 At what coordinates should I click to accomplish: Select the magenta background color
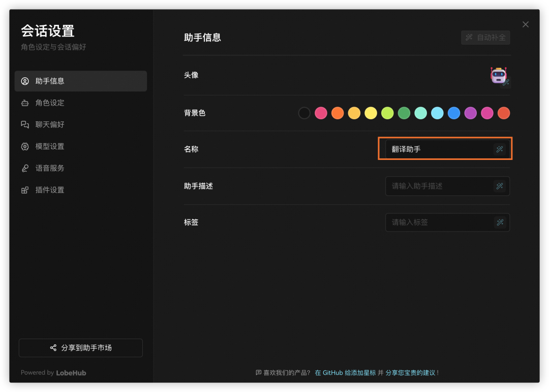click(x=487, y=113)
